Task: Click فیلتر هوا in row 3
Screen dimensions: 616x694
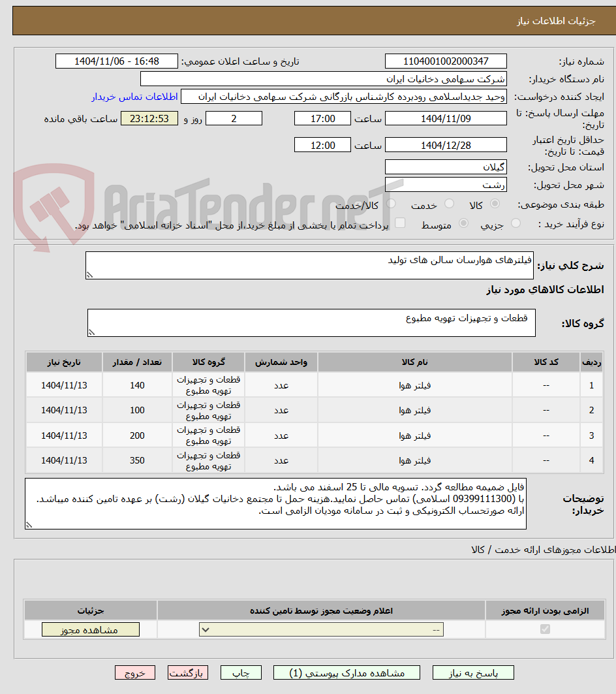Action: [414, 435]
